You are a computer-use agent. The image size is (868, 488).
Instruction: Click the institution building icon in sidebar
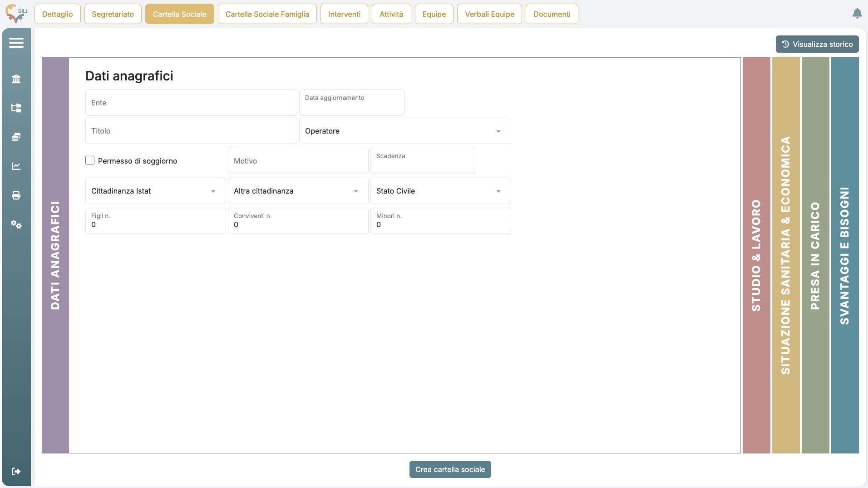16,79
